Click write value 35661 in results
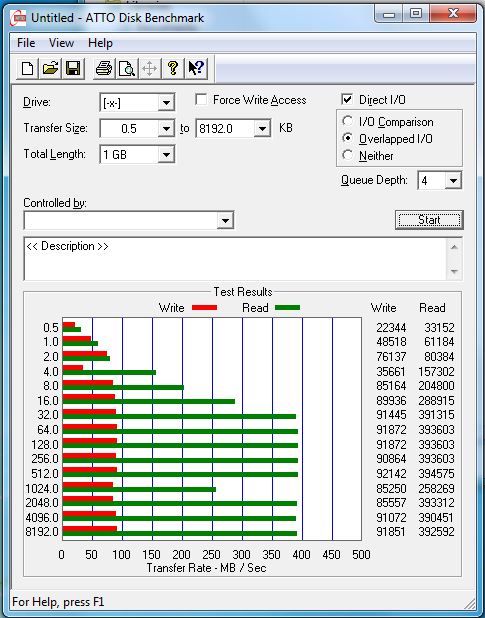This screenshot has height=618, width=485. (x=391, y=371)
